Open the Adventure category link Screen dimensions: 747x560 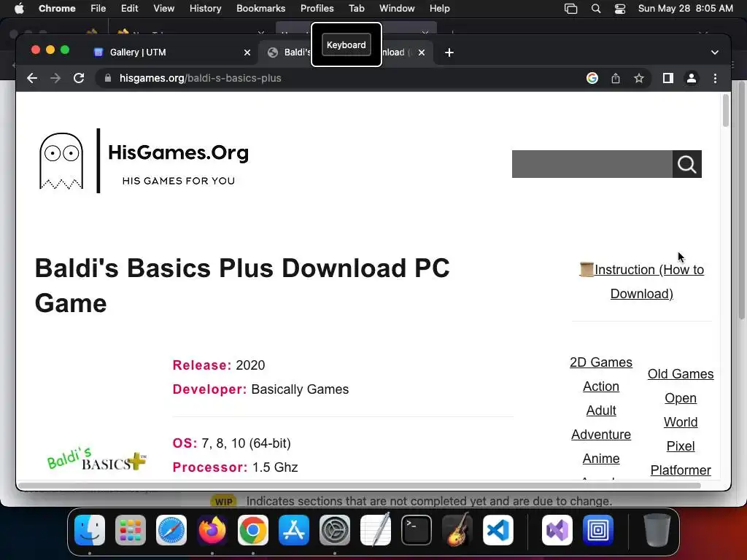(601, 435)
